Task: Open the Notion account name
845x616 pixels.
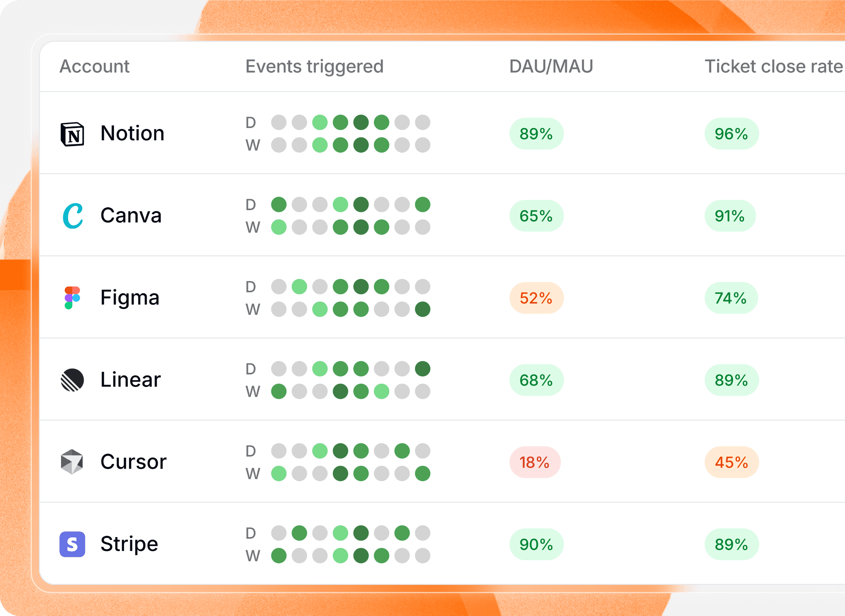Action: [x=133, y=133]
